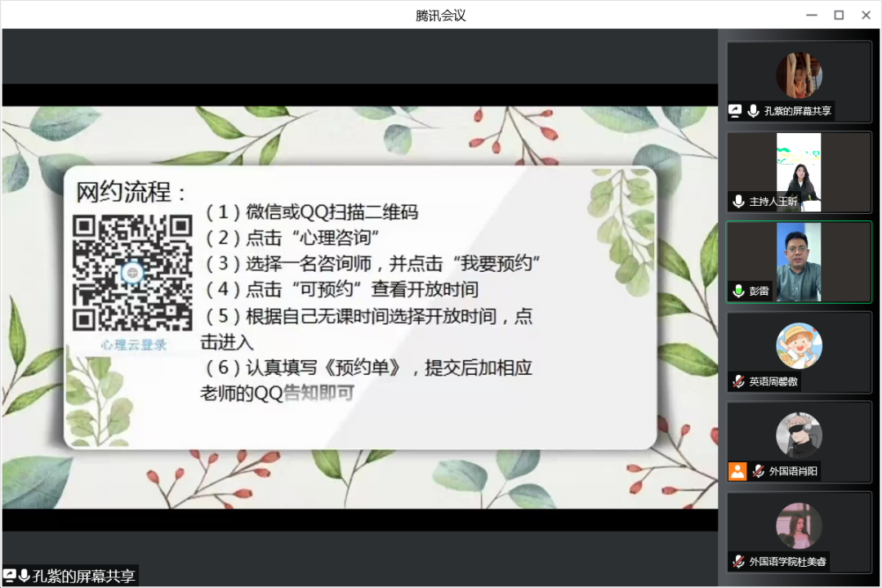Click the QR code in the shared slide

132,272
